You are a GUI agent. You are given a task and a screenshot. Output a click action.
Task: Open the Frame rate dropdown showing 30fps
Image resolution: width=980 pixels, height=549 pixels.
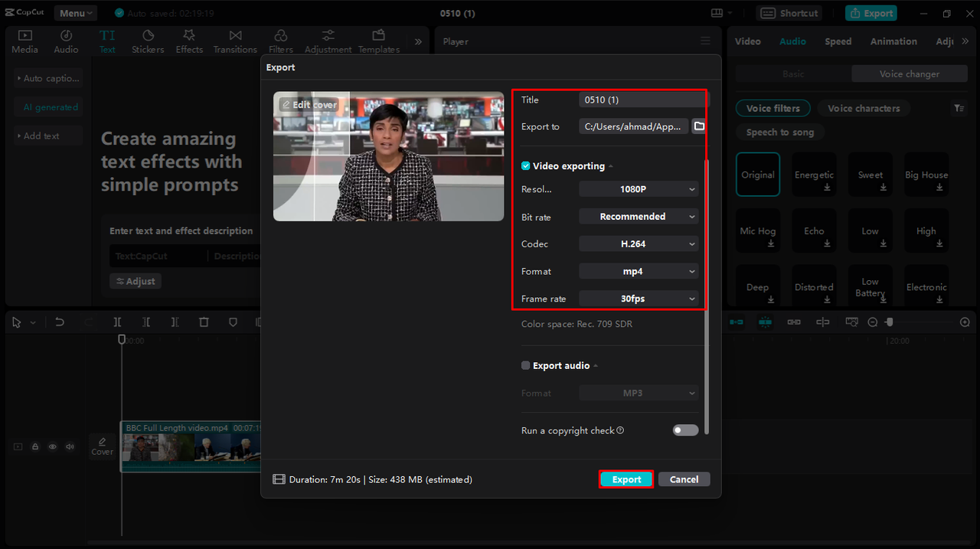[x=639, y=299]
